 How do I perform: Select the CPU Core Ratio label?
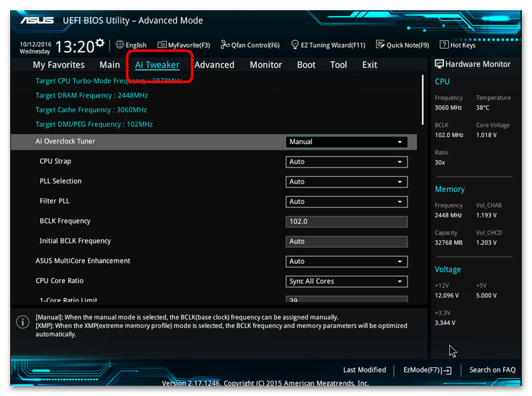(59, 281)
